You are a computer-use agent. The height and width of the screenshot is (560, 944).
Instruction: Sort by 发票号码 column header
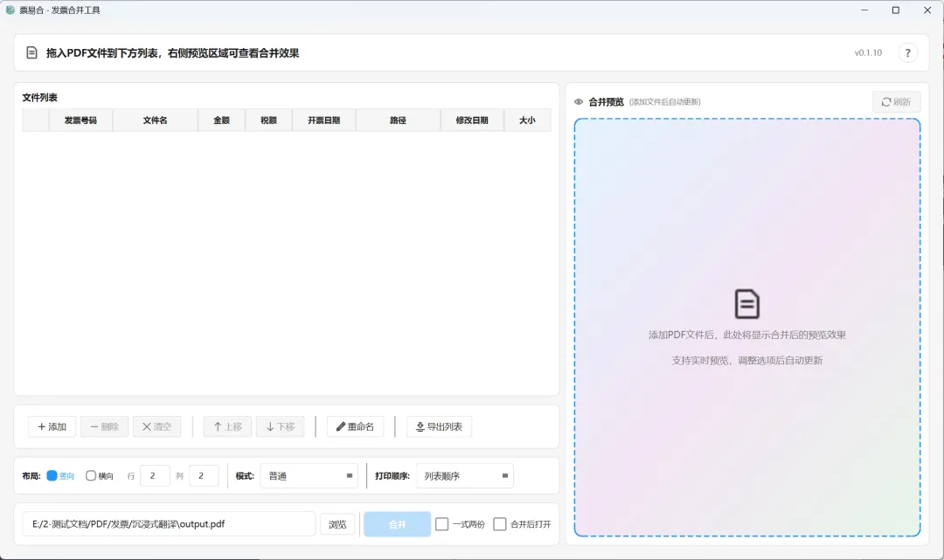click(80, 121)
